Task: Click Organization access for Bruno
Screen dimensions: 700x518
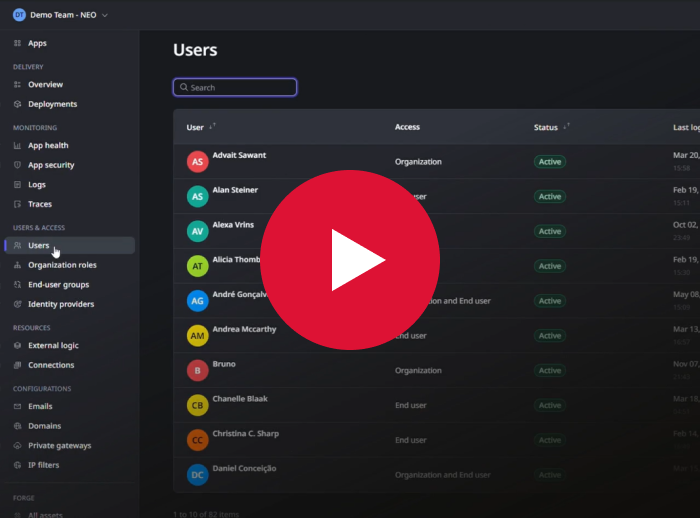Action: point(418,371)
